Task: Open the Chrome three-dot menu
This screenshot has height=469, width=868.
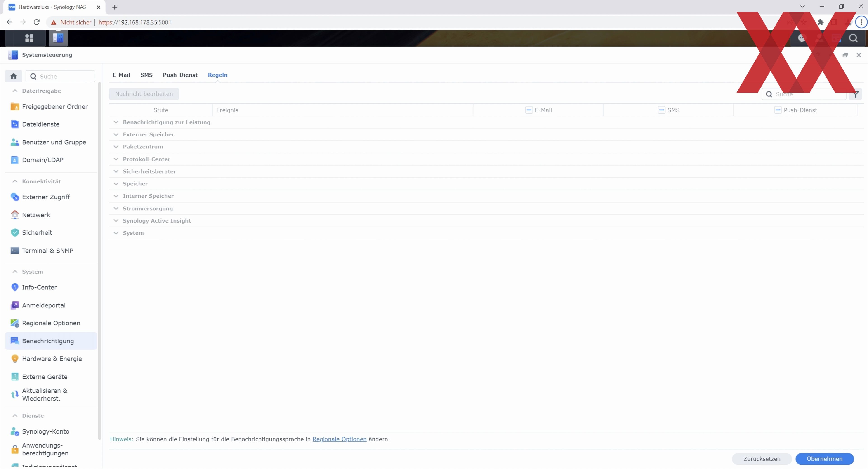Action: [861, 22]
